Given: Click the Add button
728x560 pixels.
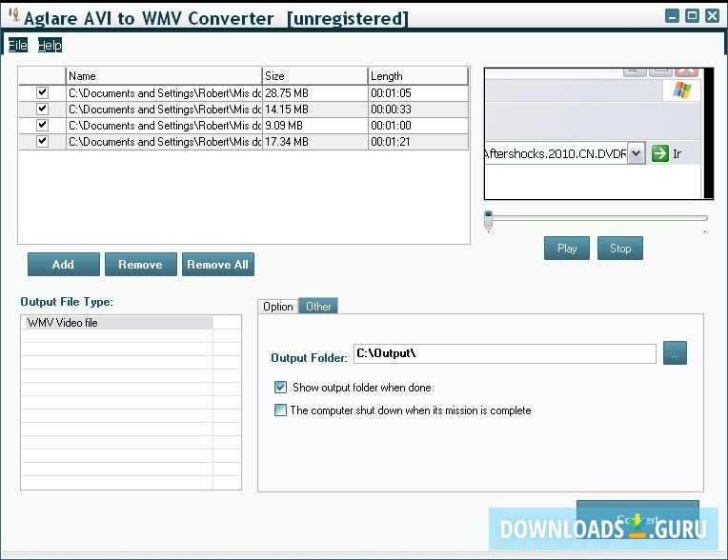Looking at the screenshot, I should tap(64, 265).
